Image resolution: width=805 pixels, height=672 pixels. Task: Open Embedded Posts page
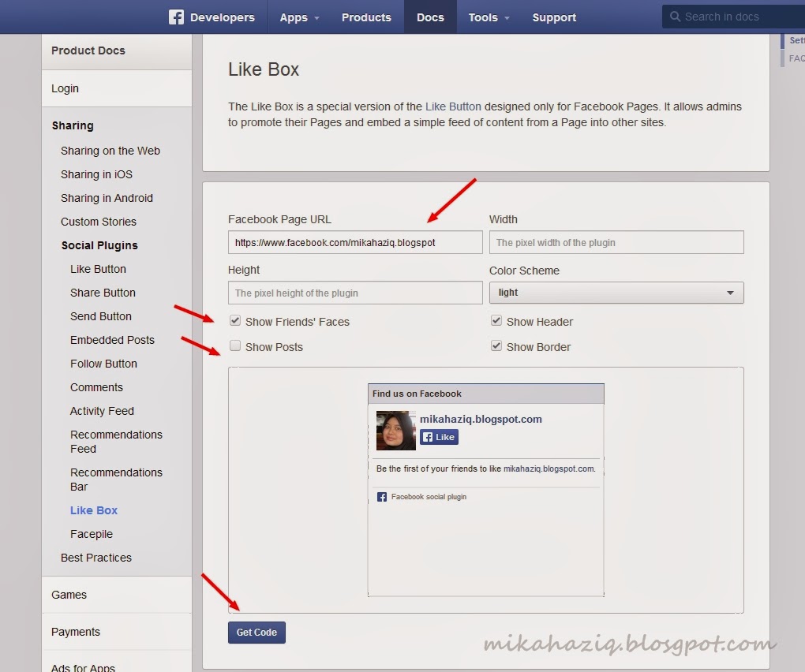tap(112, 340)
